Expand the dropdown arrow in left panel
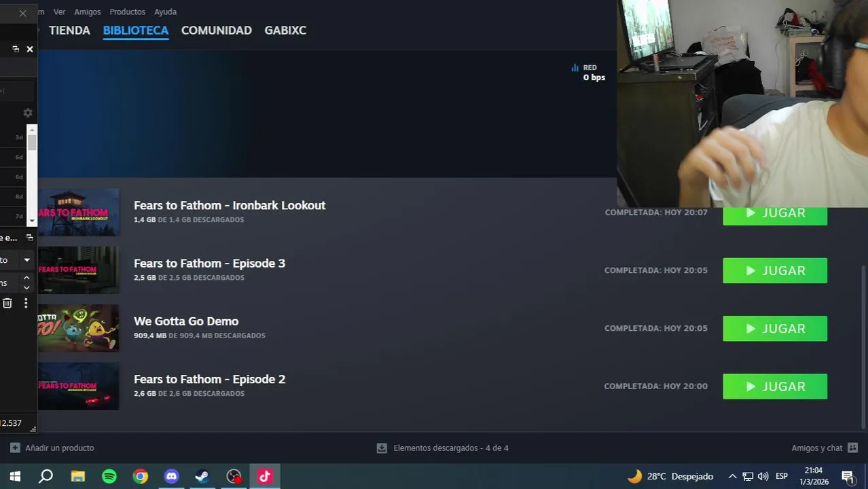Image resolution: width=868 pixels, height=489 pixels. click(26, 260)
